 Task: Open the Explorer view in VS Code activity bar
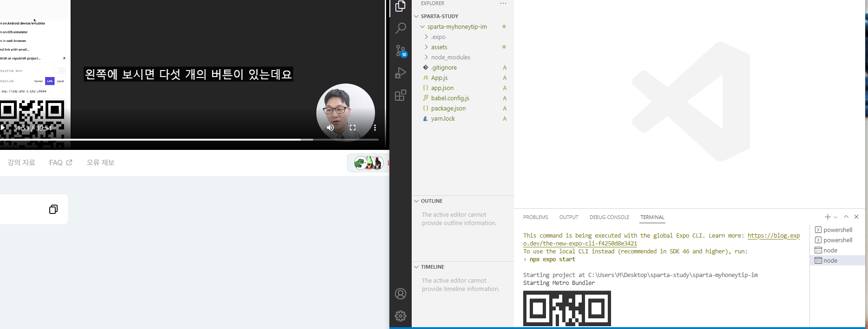[x=400, y=6]
